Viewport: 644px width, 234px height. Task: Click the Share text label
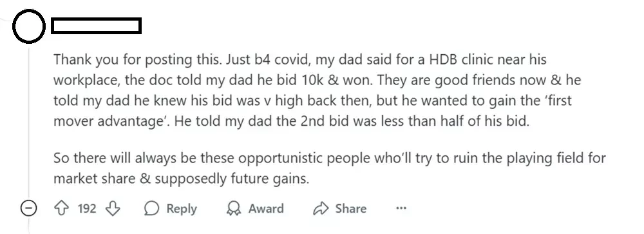point(351,208)
